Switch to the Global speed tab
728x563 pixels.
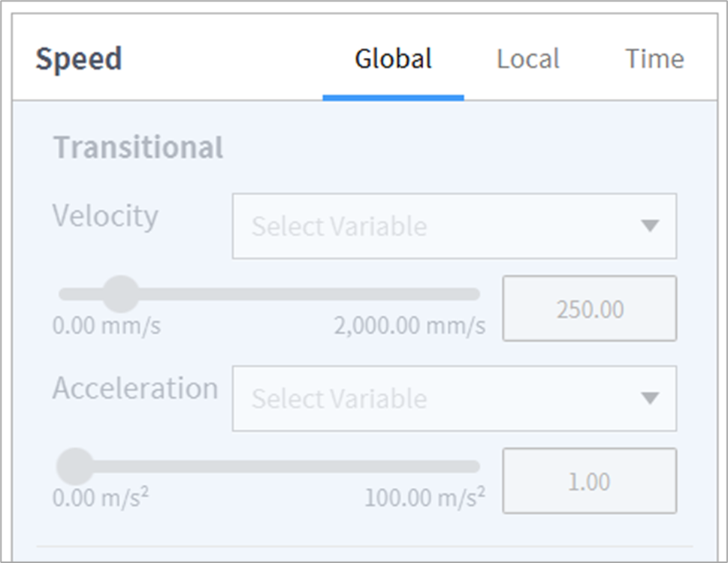coord(393,59)
